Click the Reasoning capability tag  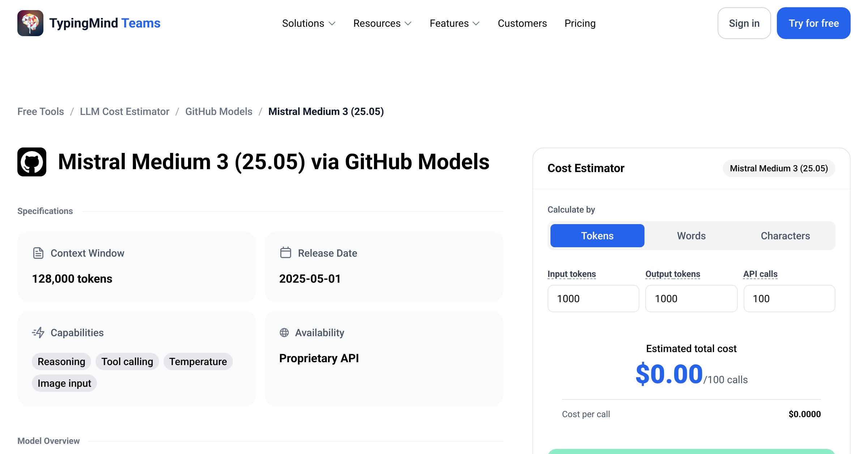(61, 361)
